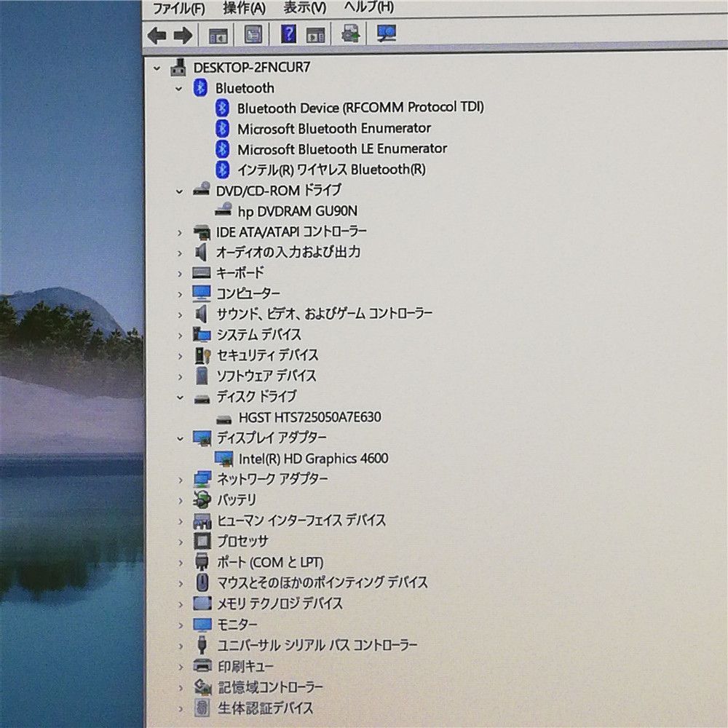The height and width of the screenshot is (728, 728).
Task: Expand the プロセッサ category
Action: (x=180, y=542)
